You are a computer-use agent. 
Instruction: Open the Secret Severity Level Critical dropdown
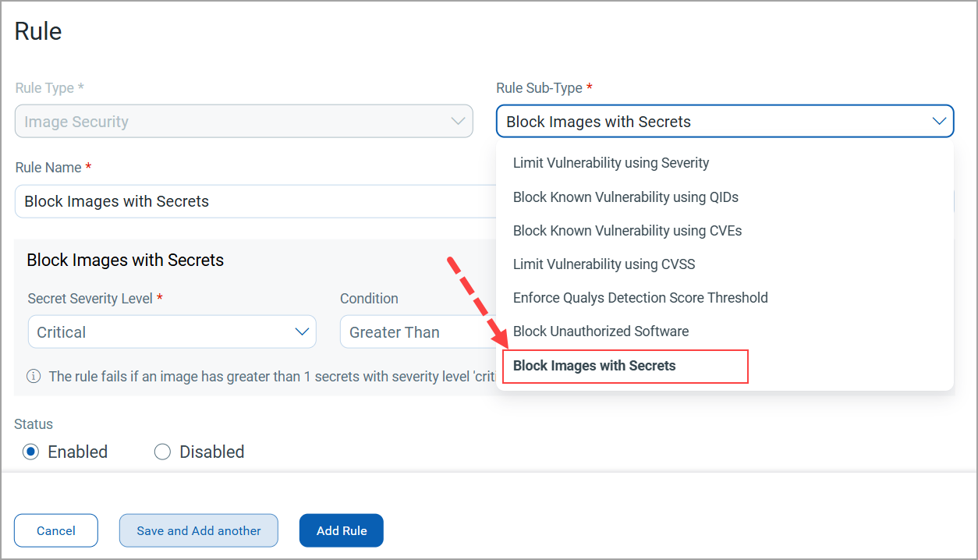point(172,331)
